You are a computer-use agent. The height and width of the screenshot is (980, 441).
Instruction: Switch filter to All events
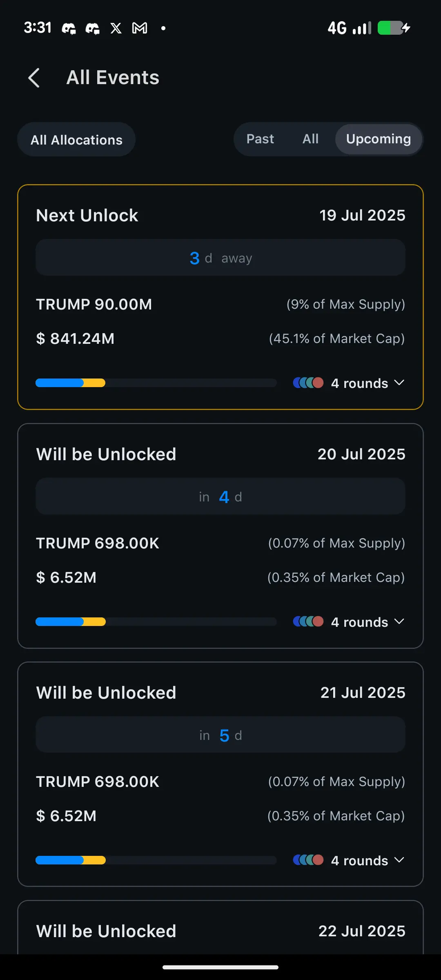click(310, 139)
